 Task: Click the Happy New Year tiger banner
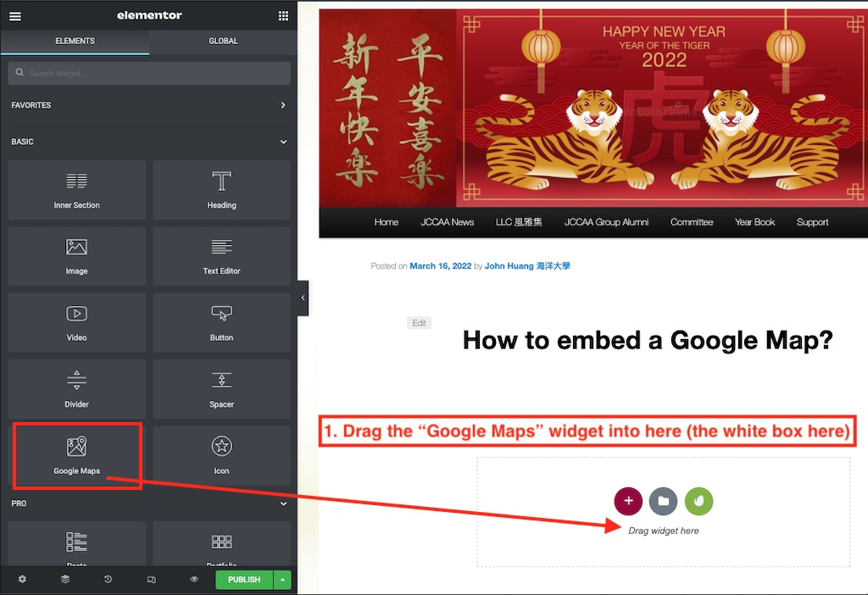pyautogui.click(x=593, y=108)
